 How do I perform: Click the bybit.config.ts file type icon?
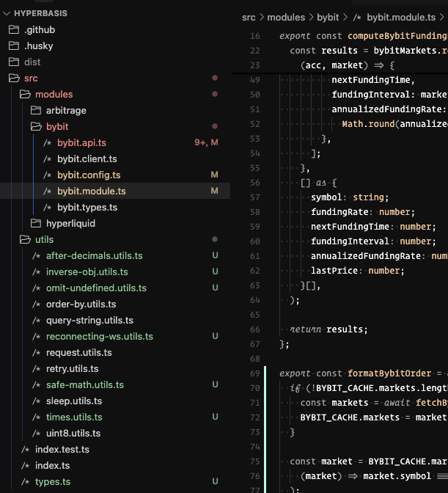coord(48,175)
